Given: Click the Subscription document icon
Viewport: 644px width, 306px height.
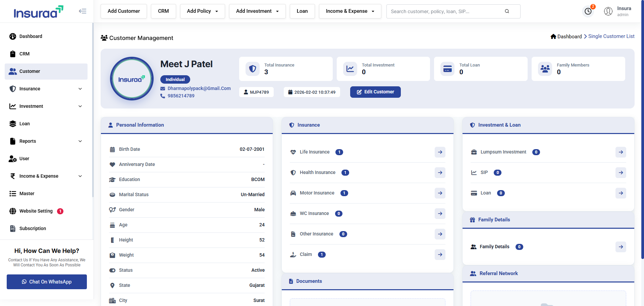Looking at the screenshot, I should point(13,228).
